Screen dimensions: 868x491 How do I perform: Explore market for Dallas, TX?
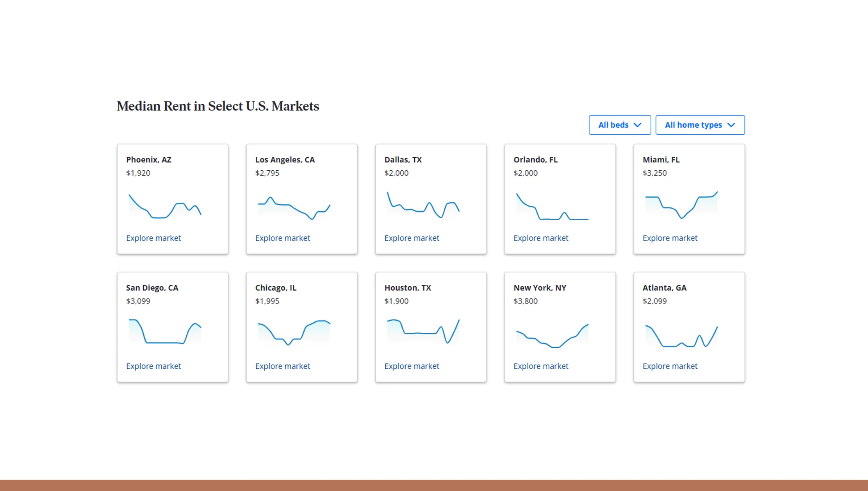tap(412, 238)
